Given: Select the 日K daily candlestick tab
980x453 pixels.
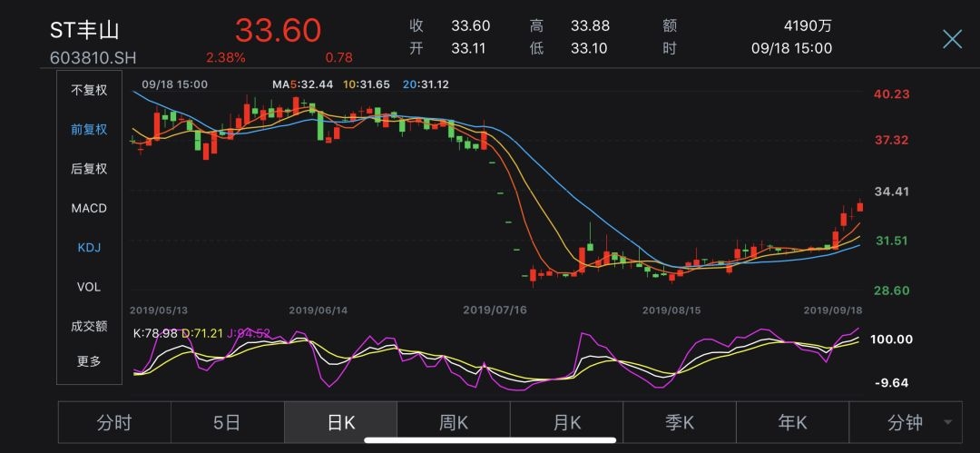Looking at the screenshot, I should point(340,422).
